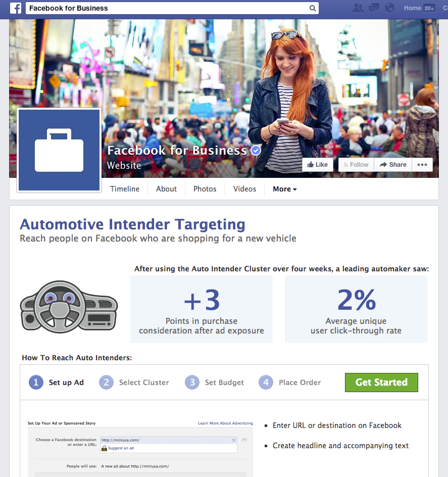Open the three-dots page options
Viewport: 448px width, 477px height.
422,165
